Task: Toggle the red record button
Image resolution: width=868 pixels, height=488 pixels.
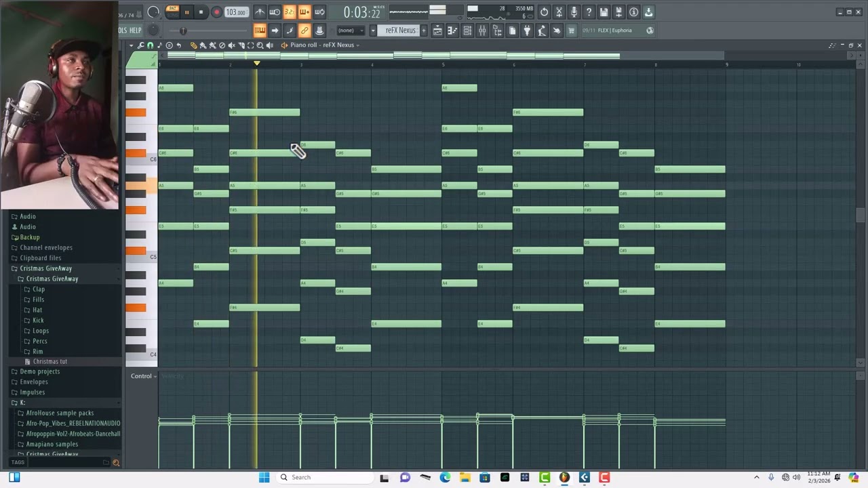Action: 216,12
